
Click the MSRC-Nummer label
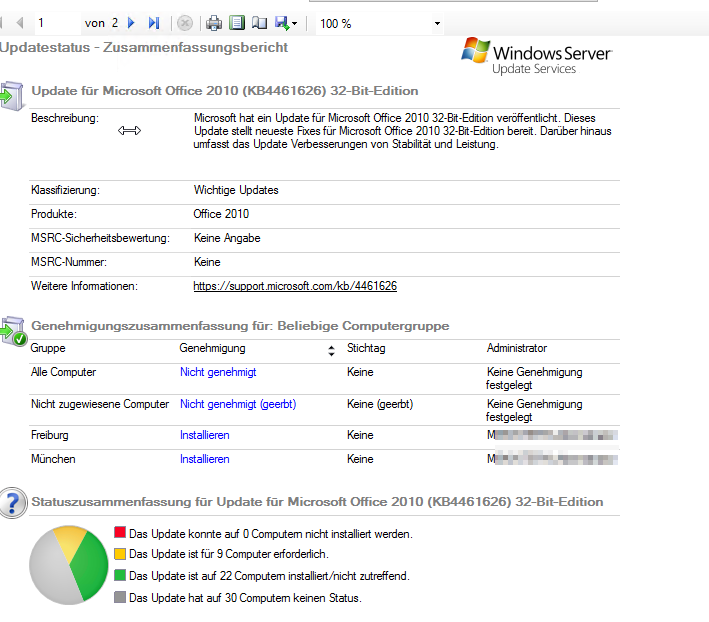(69, 262)
